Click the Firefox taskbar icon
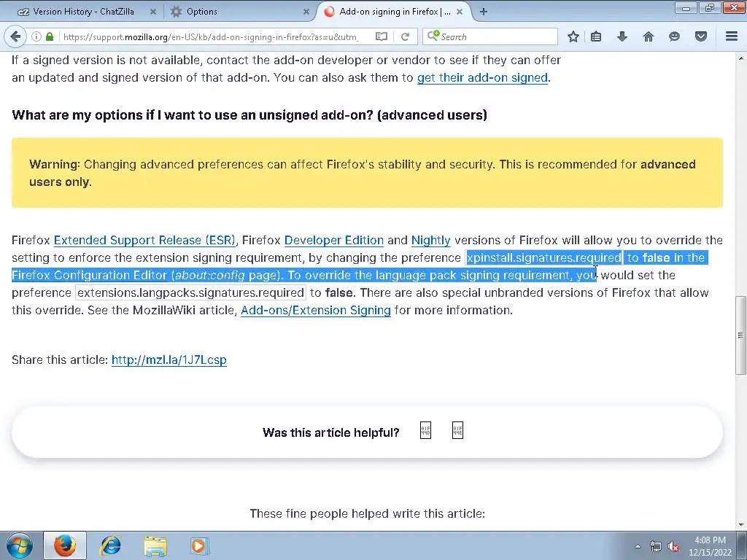The image size is (747, 560). coord(65,545)
